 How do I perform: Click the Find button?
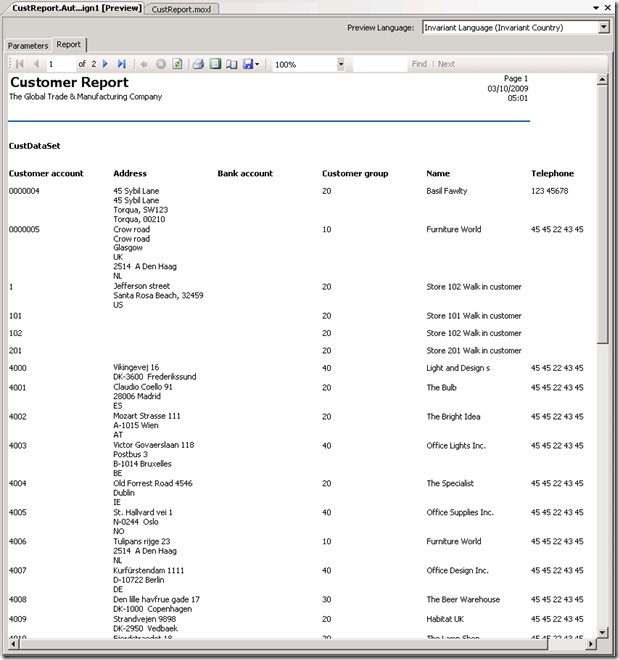419,64
